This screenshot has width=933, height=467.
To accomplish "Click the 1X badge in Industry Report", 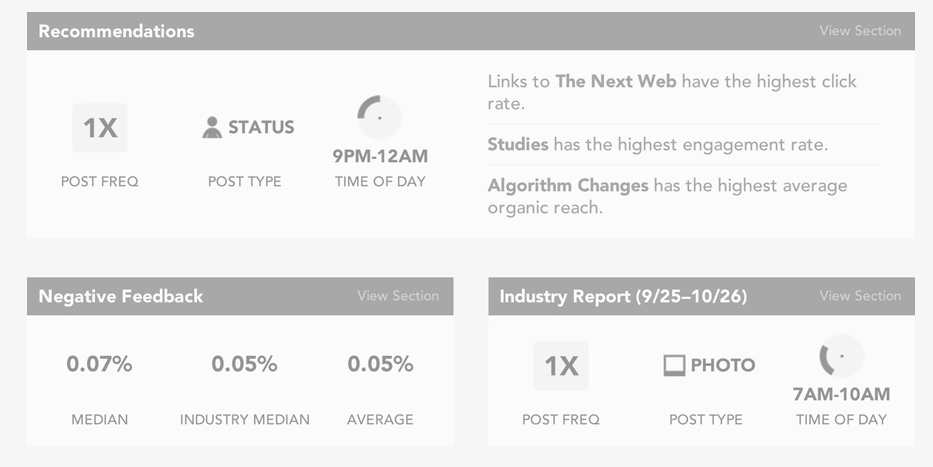I will (x=561, y=366).
